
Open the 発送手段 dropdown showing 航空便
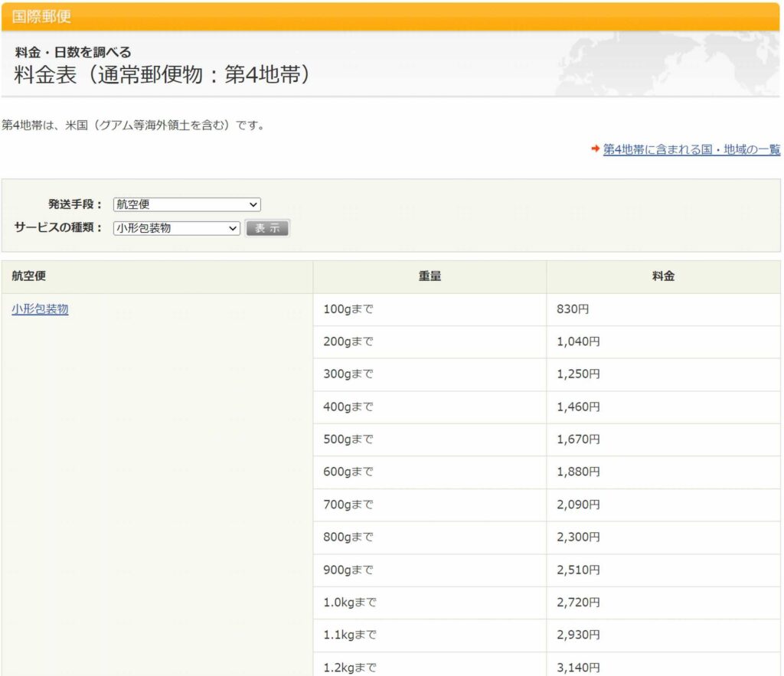point(187,204)
